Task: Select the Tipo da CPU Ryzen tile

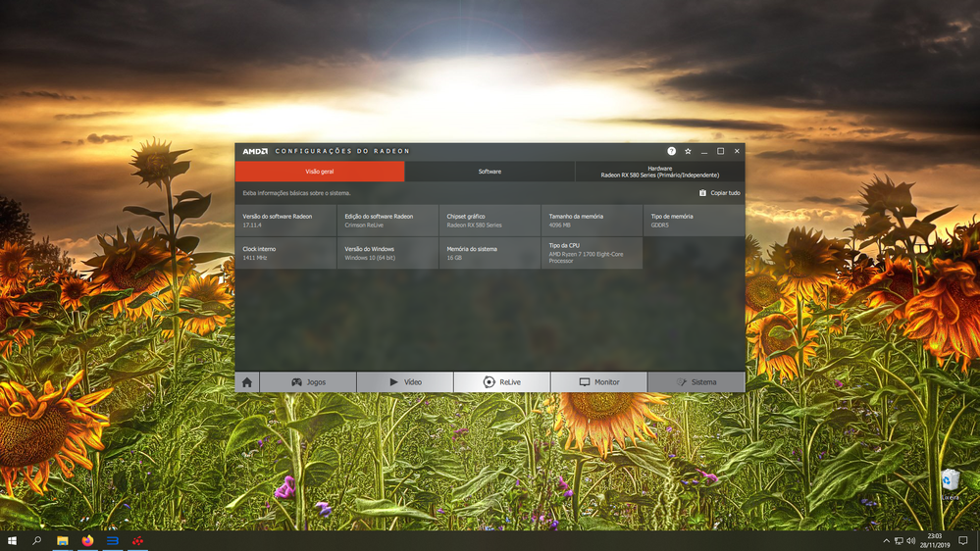Action: pyautogui.click(x=592, y=253)
